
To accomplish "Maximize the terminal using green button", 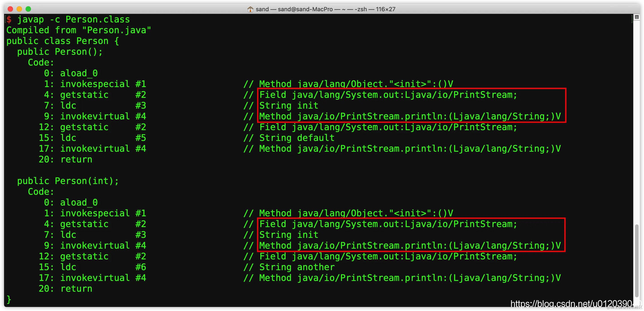I will pos(28,9).
